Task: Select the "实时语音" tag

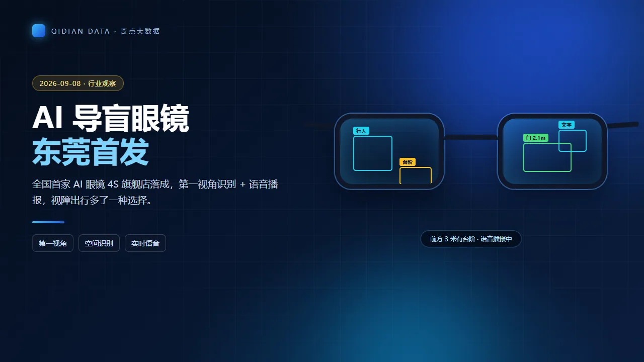Action: [x=145, y=243]
